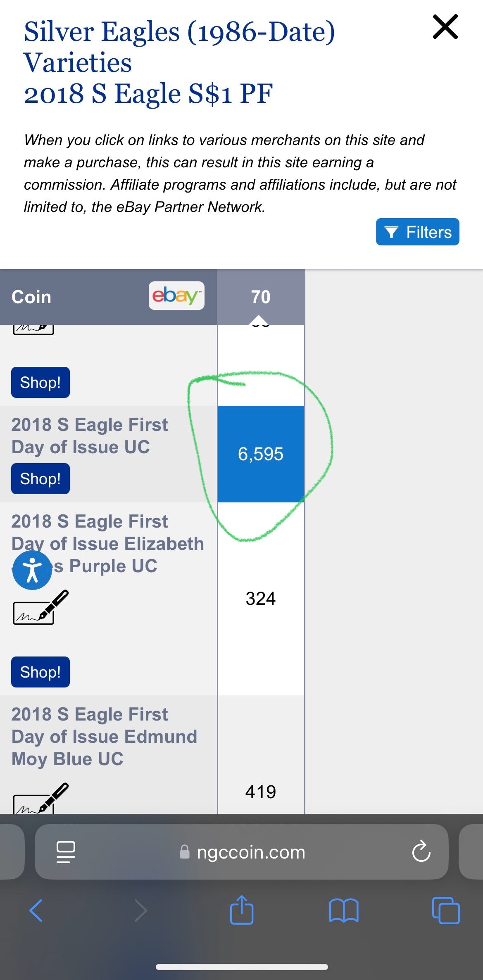This screenshot has height=980, width=483.
Task: Click the signature pen icon for Elizabeth Purple
Action: click(x=40, y=608)
